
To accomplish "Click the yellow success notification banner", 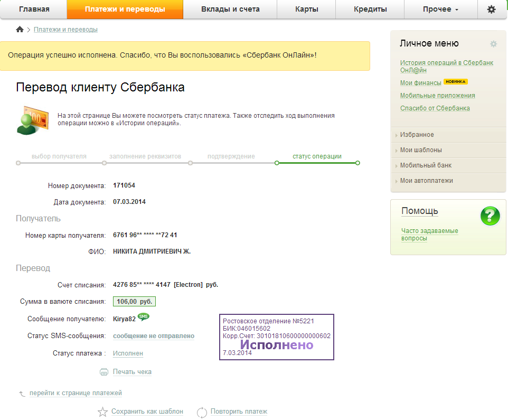I will click(185, 56).
